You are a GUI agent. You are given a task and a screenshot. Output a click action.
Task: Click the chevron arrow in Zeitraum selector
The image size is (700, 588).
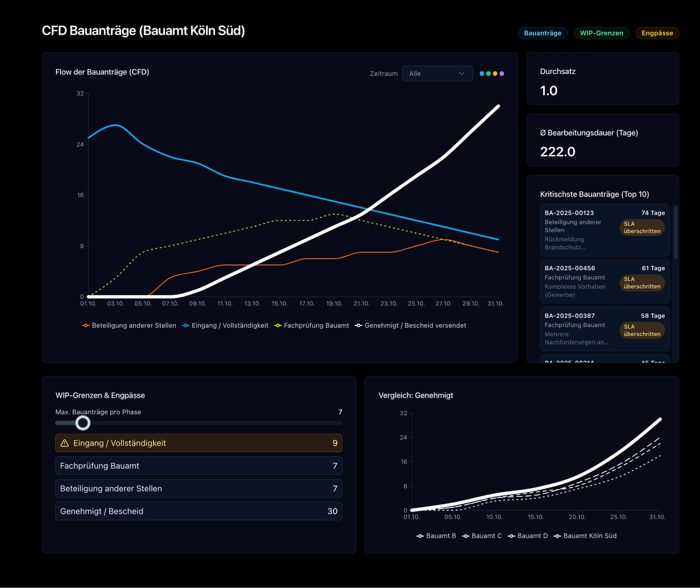tap(462, 74)
